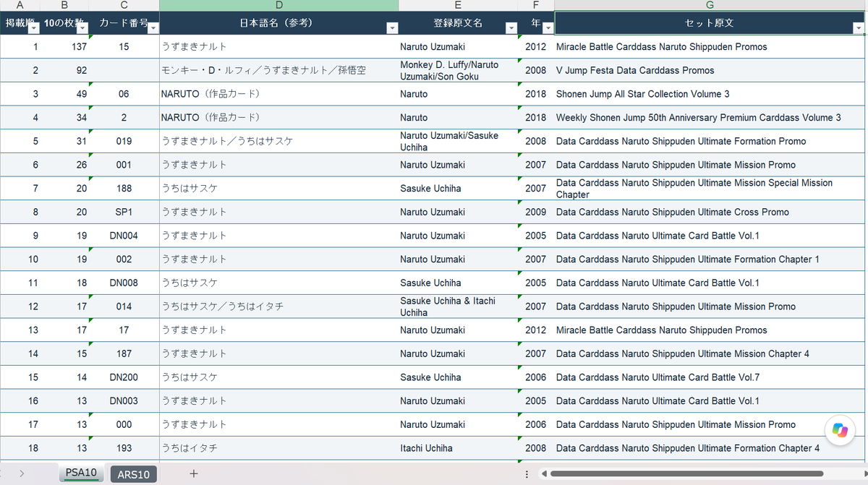Open the Copilot floating button

tap(840, 430)
